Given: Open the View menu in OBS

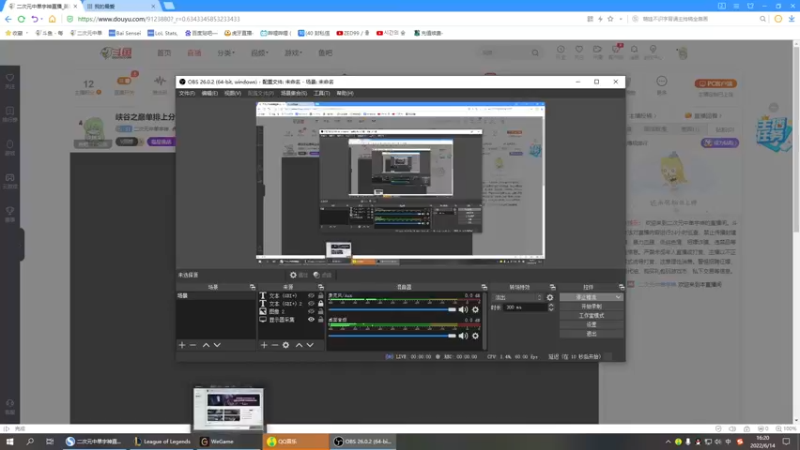Looking at the screenshot, I should click(233, 93).
